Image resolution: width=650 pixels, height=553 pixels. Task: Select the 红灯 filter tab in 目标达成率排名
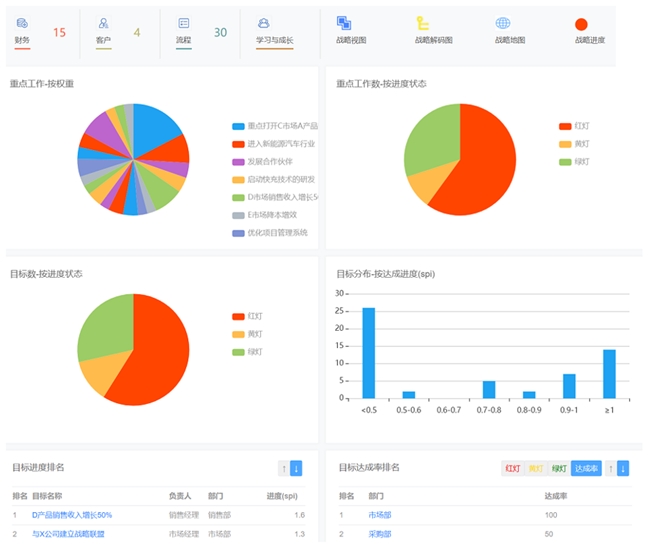click(512, 468)
